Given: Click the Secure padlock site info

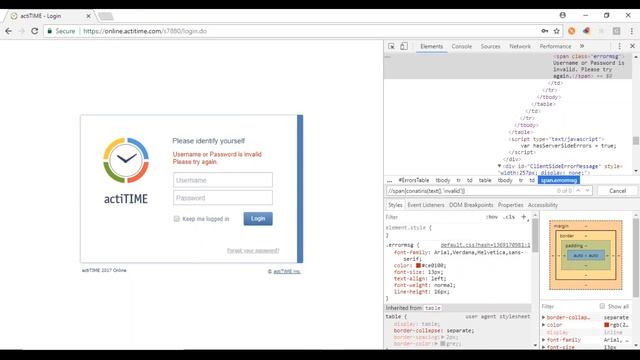Looking at the screenshot, I should [x=61, y=31].
